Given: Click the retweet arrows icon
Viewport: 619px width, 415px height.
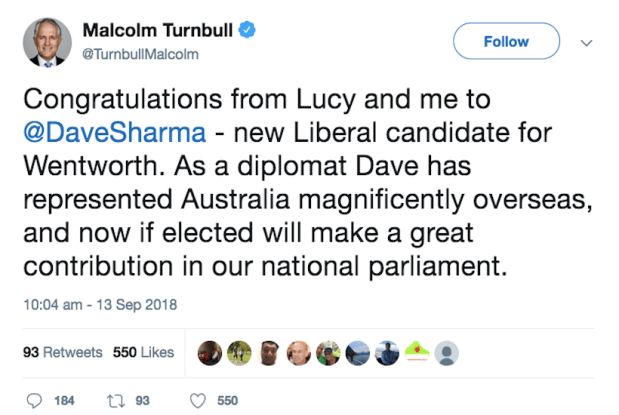Looking at the screenshot, I should tap(114, 400).
